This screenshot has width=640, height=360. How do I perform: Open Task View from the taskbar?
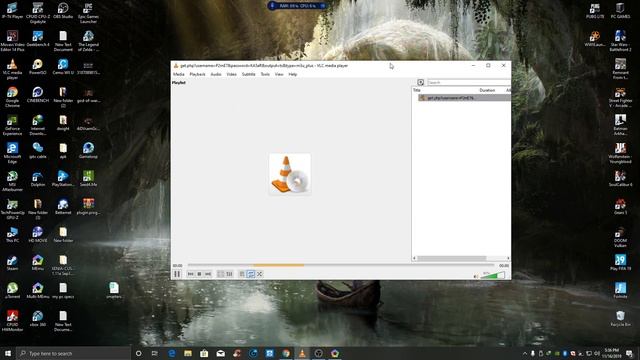(154, 353)
